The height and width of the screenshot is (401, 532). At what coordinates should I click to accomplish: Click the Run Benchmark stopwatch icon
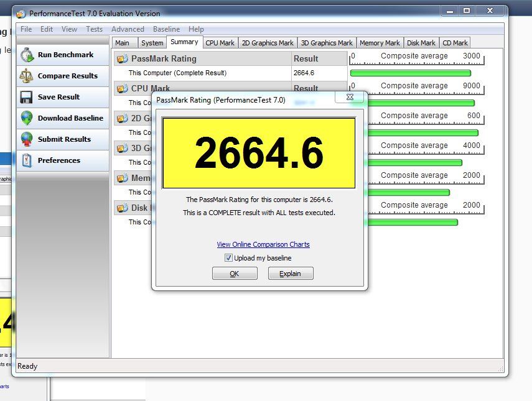27,55
